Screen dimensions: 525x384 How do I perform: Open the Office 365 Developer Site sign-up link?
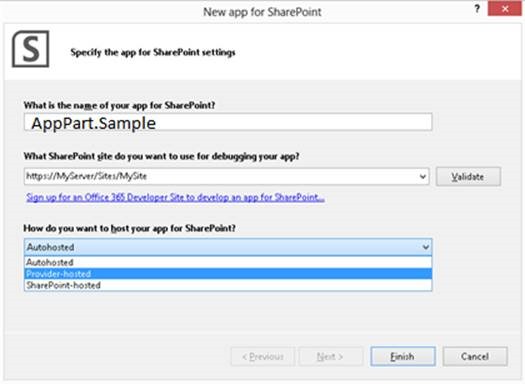click(175, 197)
